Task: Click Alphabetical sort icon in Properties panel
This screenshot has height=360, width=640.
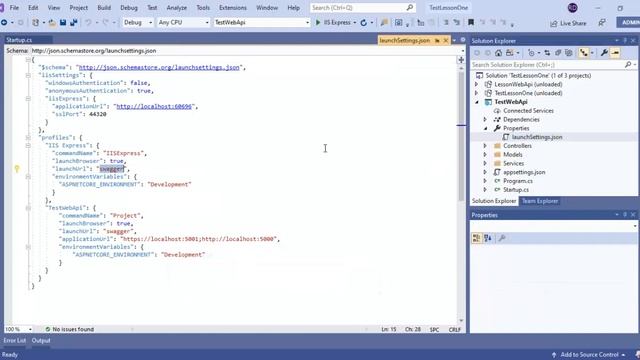Action: tap(488, 238)
